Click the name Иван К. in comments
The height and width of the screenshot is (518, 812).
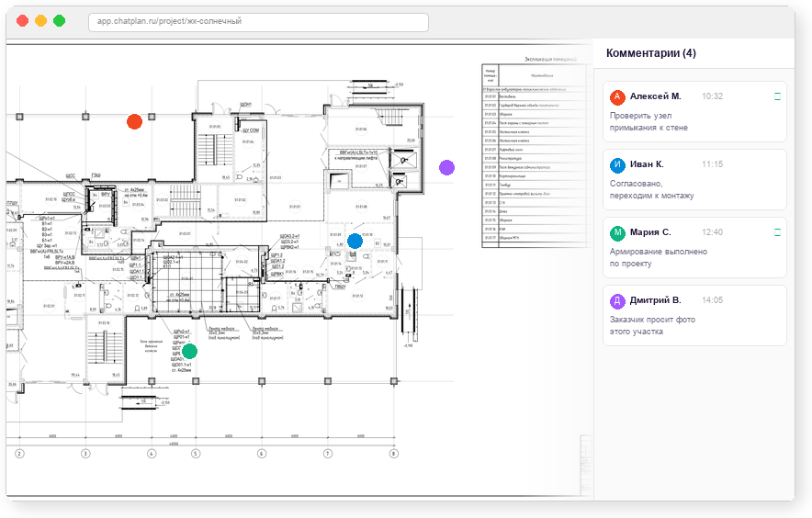(647, 164)
